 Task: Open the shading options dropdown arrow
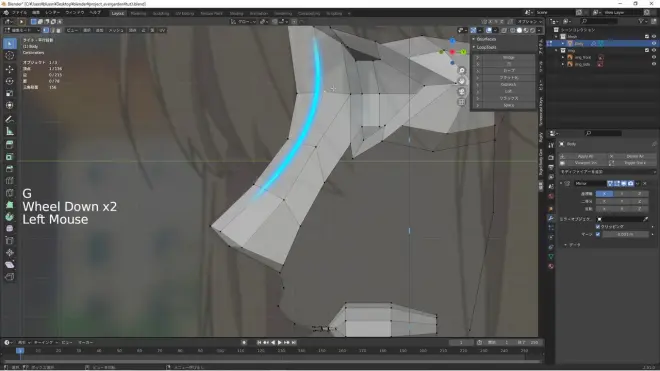point(539,30)
